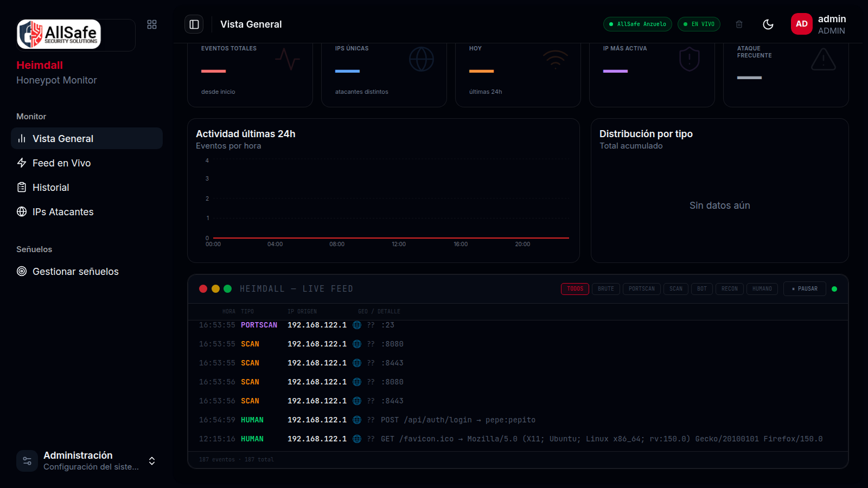
Task: Click globe icon in PORTSCAN :23 row
Action: [x=357, y=325]
